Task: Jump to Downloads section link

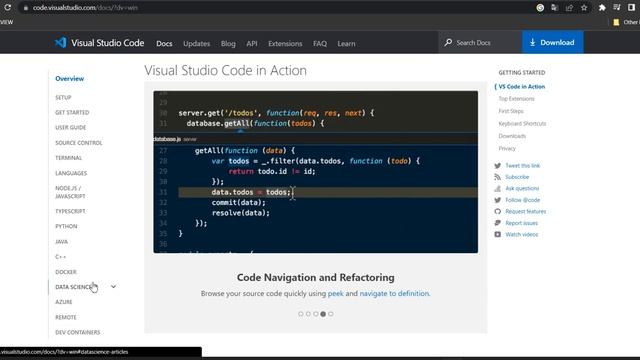Action: 512,136
